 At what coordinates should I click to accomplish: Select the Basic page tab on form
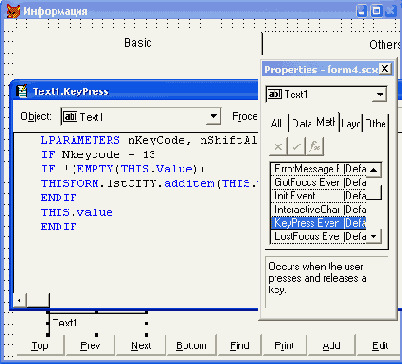138,43
